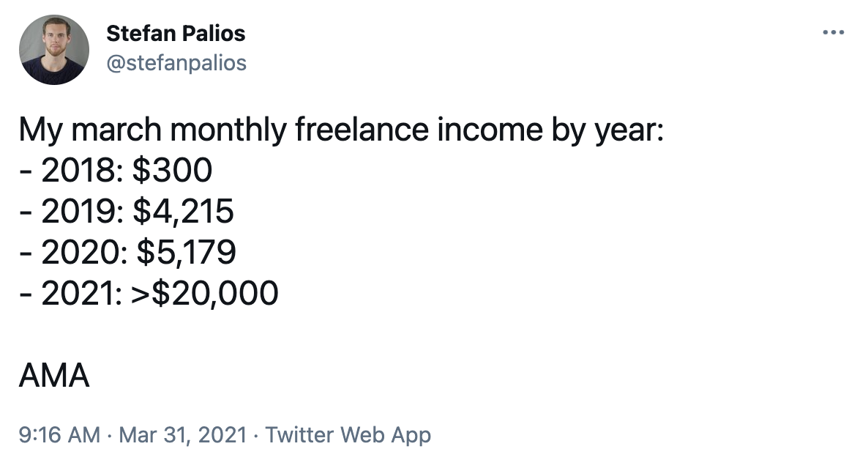This screenshot has width=868, height=460.
Task: Open the three-dot more options menu
Action: click(833, 33)
